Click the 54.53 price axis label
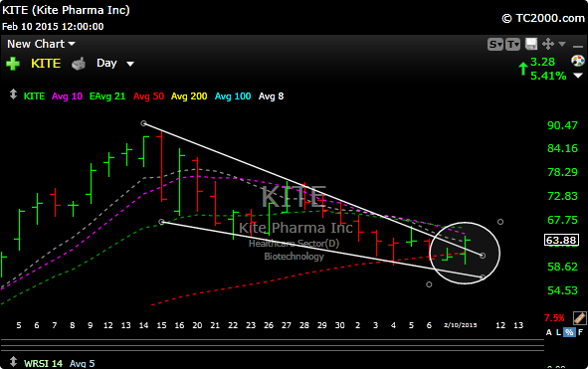Viewport: 588px width, 369px height. (x=562, y=290)
